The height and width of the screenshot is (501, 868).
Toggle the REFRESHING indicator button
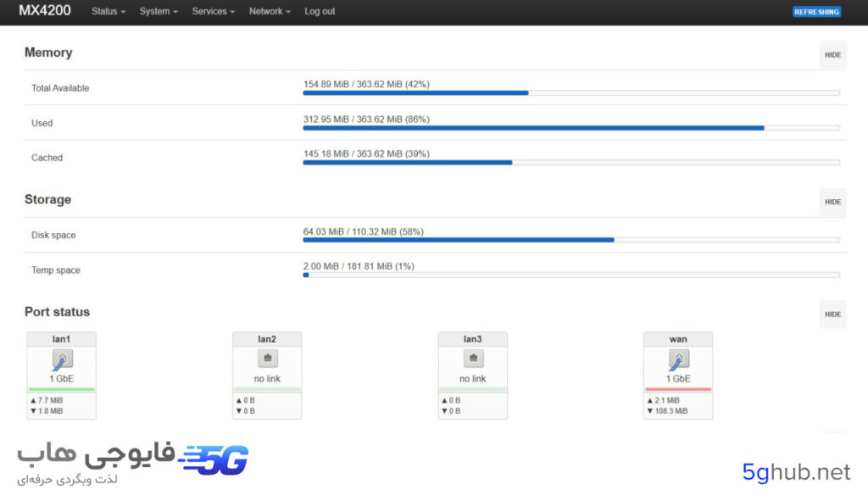pos(816,12)
